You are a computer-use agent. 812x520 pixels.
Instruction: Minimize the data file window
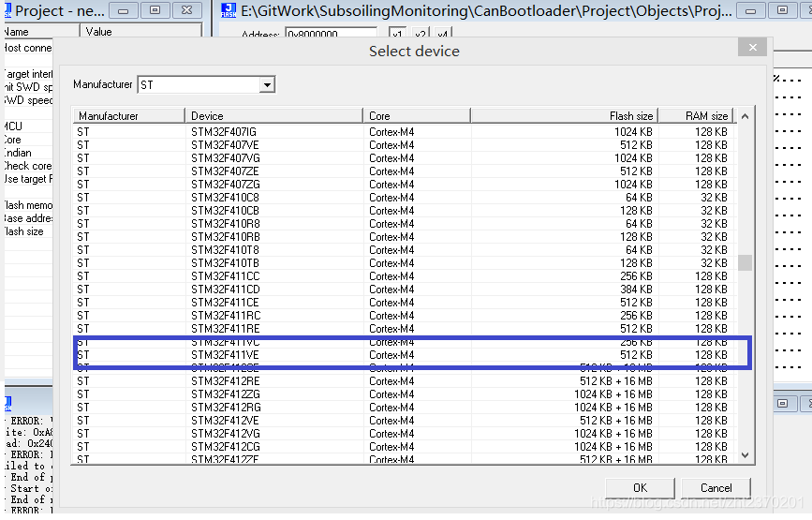click(x=750, y=10)
